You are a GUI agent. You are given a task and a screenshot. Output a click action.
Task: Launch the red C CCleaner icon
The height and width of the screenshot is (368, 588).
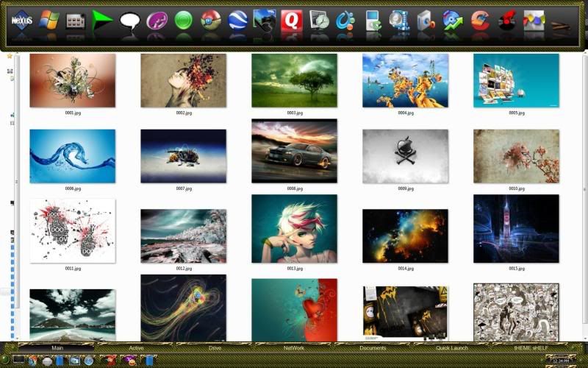pos(481,21)
